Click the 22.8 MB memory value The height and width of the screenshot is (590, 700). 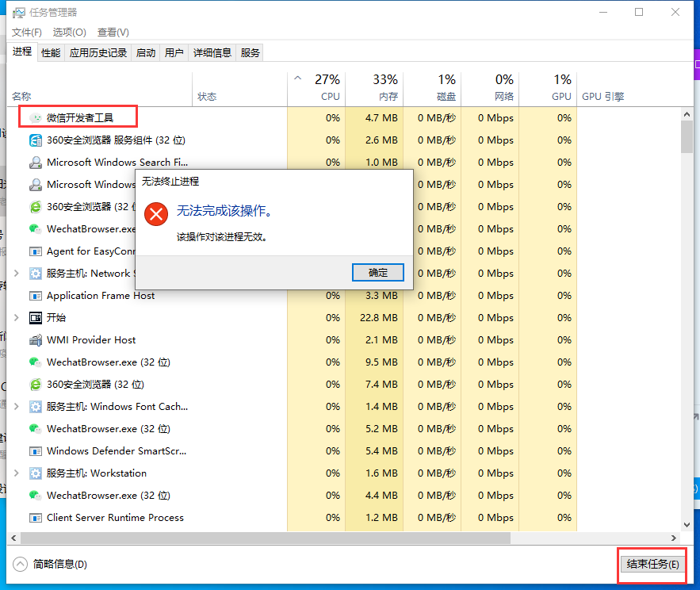[x=379, y=318]
